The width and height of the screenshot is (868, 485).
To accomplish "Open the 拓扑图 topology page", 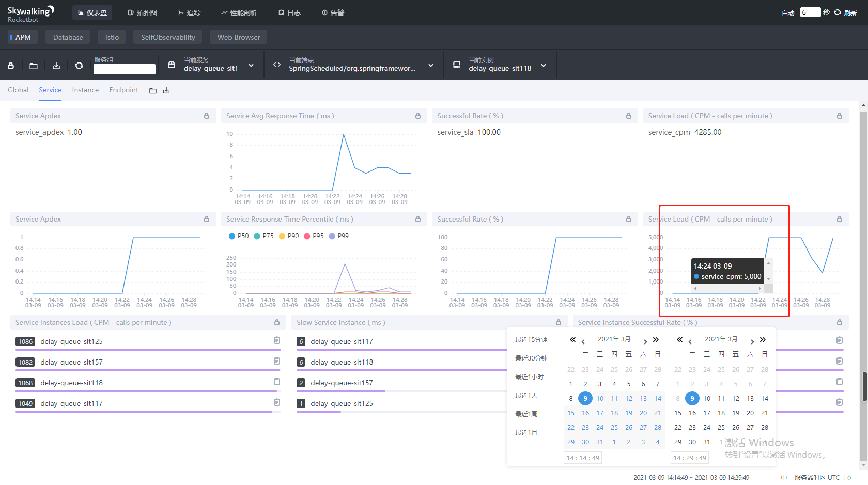I will (x=142, y=13).
